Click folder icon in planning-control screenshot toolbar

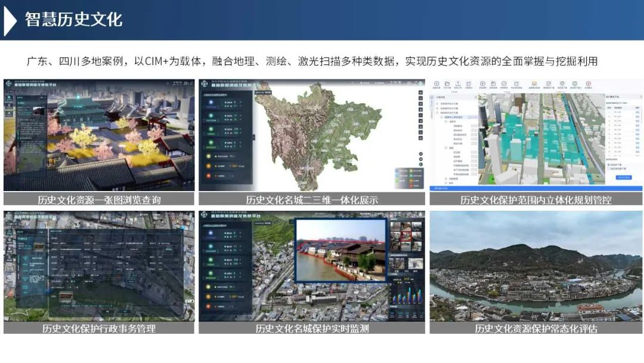coord(447,84)
